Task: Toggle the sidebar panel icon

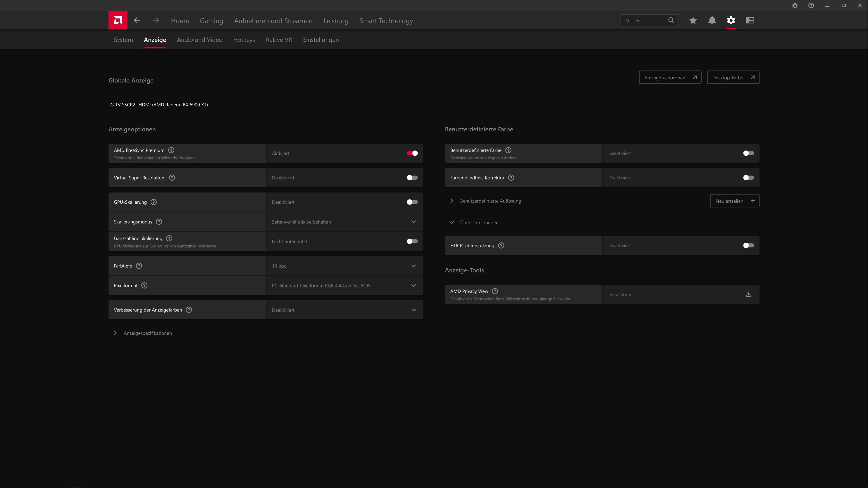Action: click(750, 21)
